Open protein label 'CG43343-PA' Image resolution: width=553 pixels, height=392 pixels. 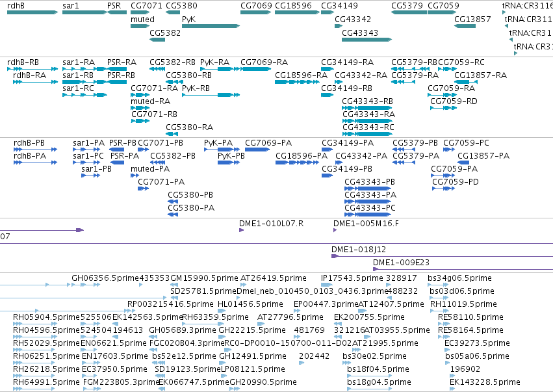click(x=370, y=195)
